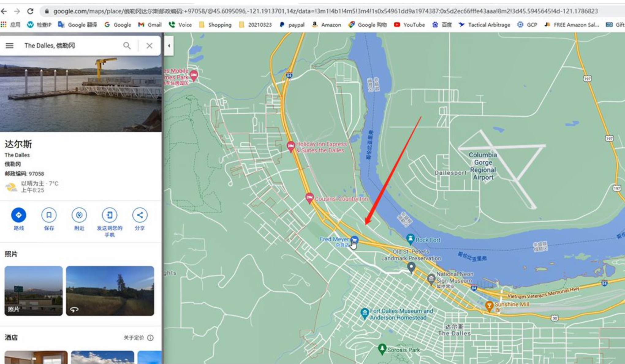The height and width of the screenshot is (364, 625).
Task: Click the pricing info (关于定价) icon
Action: click(x=150, y=338)
